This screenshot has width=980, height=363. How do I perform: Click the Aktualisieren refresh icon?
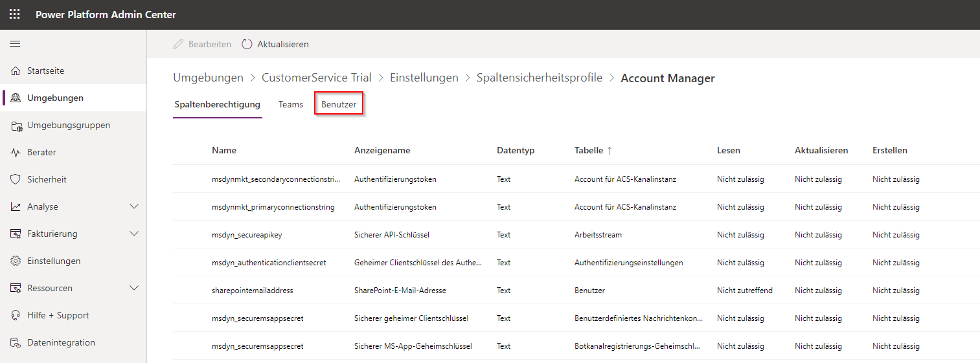click(247, 44)
